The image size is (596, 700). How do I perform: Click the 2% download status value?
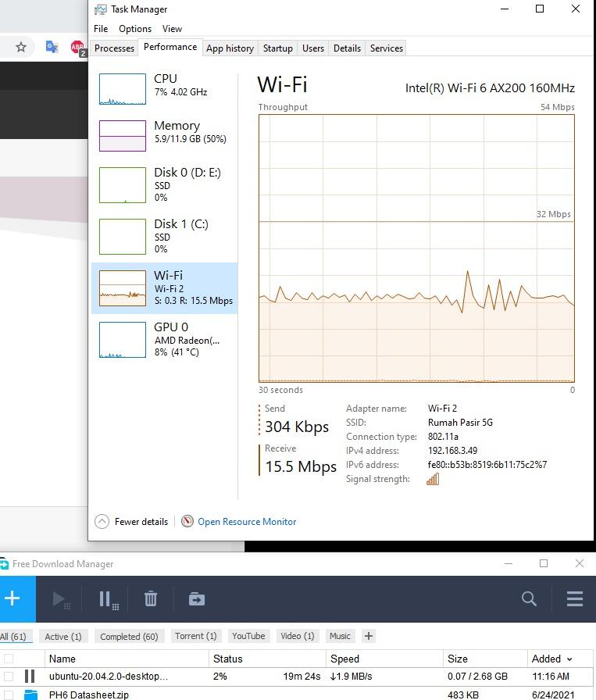pos(220,676)
